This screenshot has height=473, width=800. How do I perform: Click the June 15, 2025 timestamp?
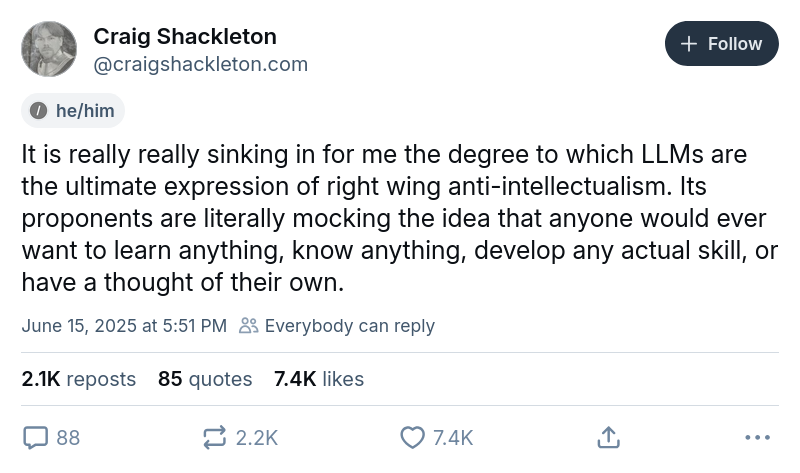click(x=124, y=326)
